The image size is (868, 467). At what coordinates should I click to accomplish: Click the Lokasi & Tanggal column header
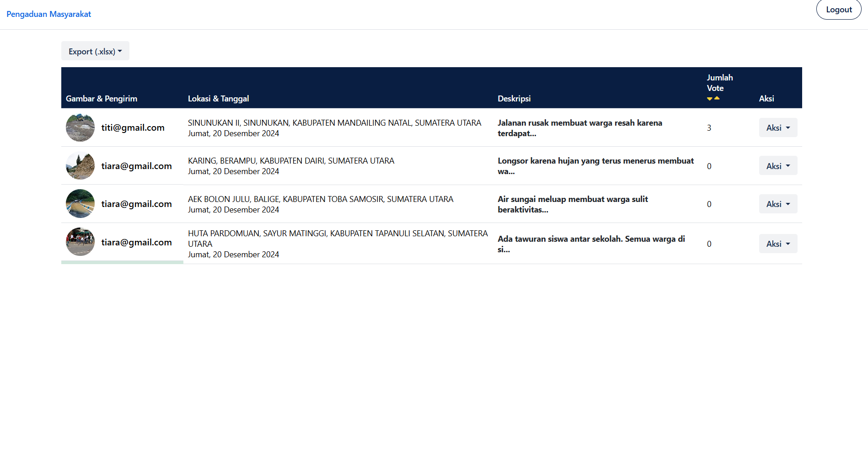pos(218,99)
